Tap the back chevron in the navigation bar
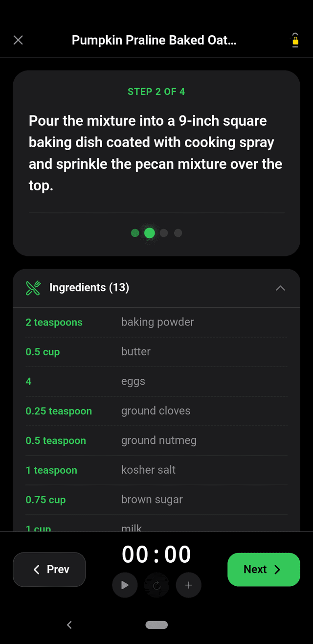The width and height of the screenshot is (313, 644). click(x=69, y=625)
